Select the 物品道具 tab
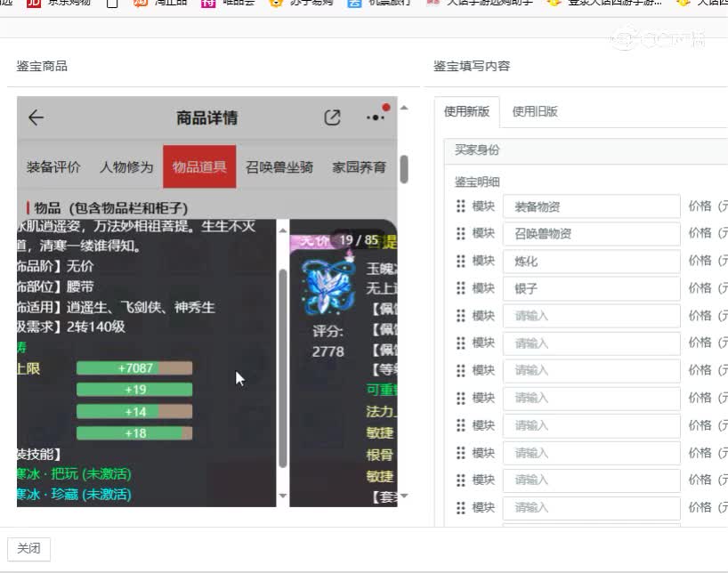 199,166
